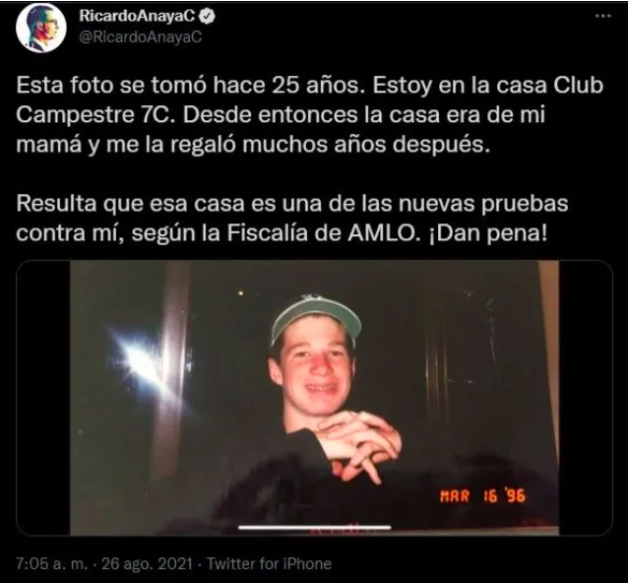Screen dimensions: 628x583
Task: Click the paragraph starting 'Resulta que esa casa'
Action: pyautogui.click(x=292, y=219)
